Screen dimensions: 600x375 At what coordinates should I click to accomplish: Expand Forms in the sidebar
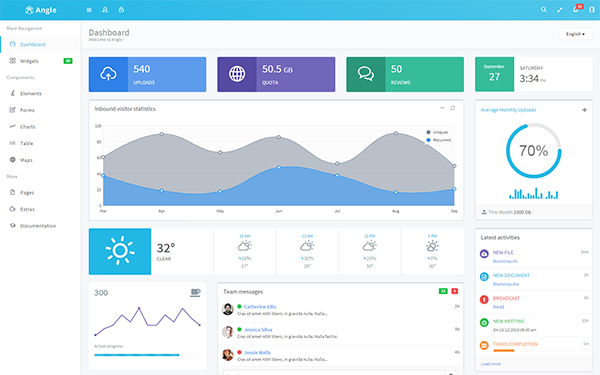[40, 110]
